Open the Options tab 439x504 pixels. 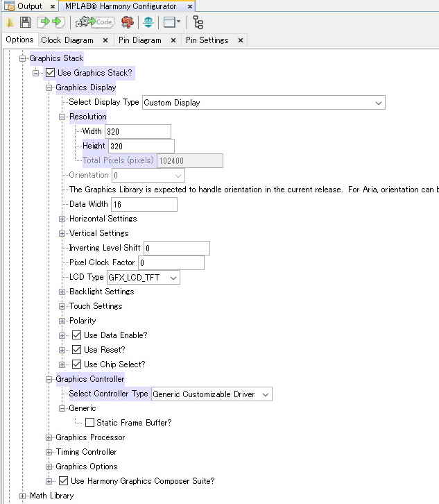19,40
